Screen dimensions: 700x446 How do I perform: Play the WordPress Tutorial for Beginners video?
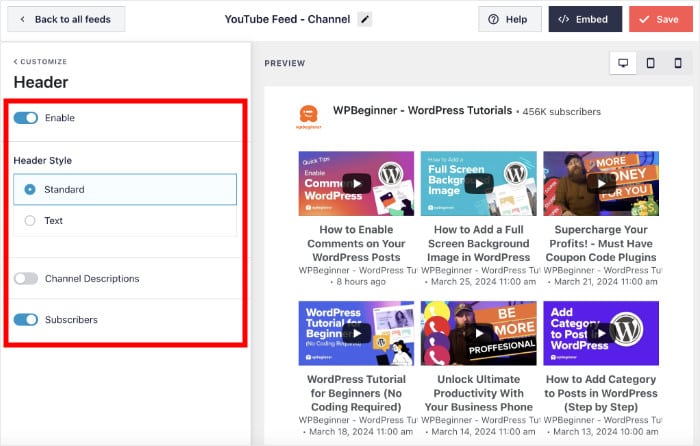click(356, 333)
